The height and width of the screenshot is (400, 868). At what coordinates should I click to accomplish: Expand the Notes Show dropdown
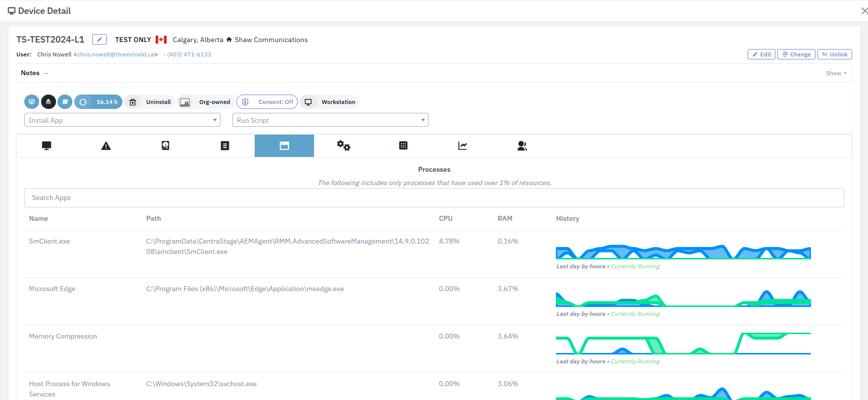(x=836, y=73)
